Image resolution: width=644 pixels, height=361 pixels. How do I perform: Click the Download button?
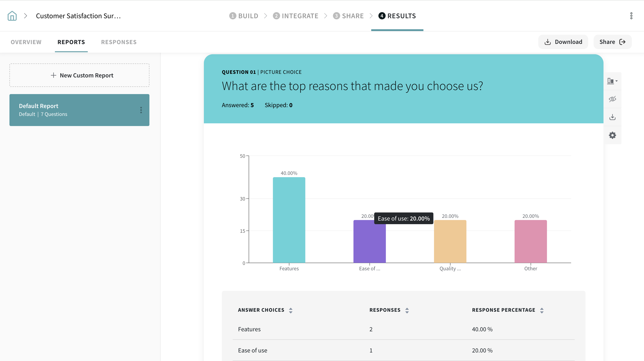[563, 42]
